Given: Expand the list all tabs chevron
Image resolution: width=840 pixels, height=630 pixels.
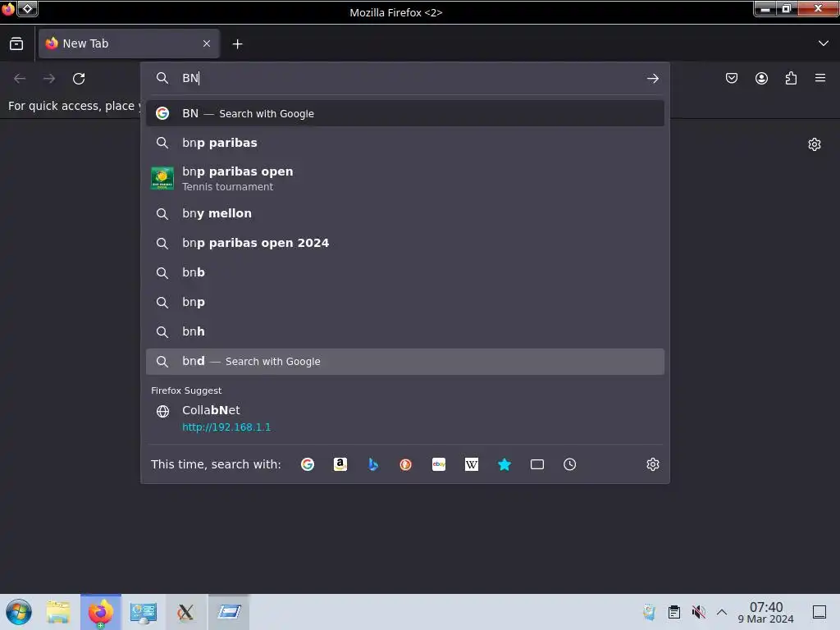Looking at the screenshot, I should [x=823, y=43].
